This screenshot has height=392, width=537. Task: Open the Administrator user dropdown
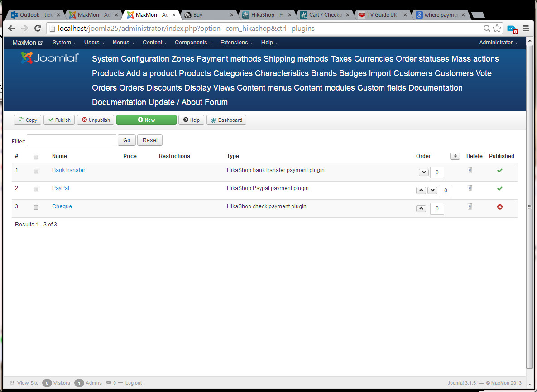499,43
